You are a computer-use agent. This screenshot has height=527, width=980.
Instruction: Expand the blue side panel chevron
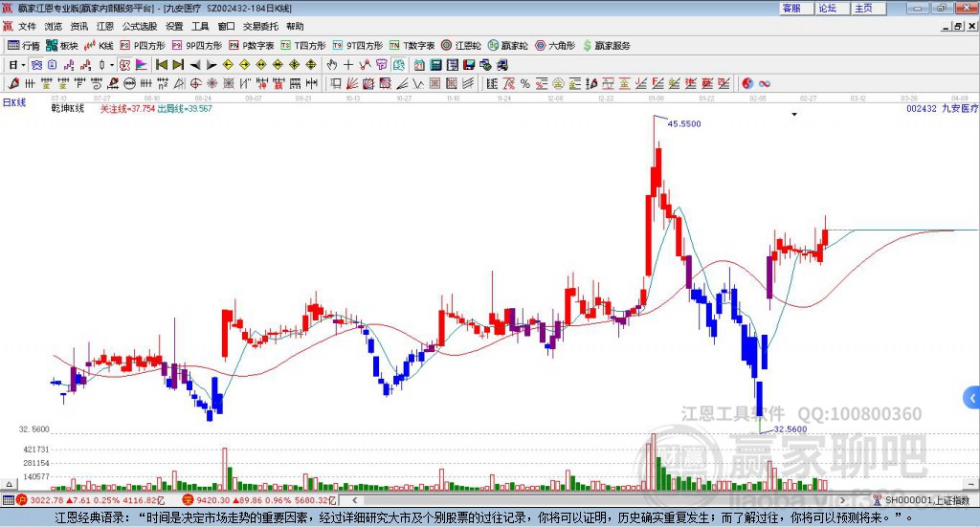[972, 398]
